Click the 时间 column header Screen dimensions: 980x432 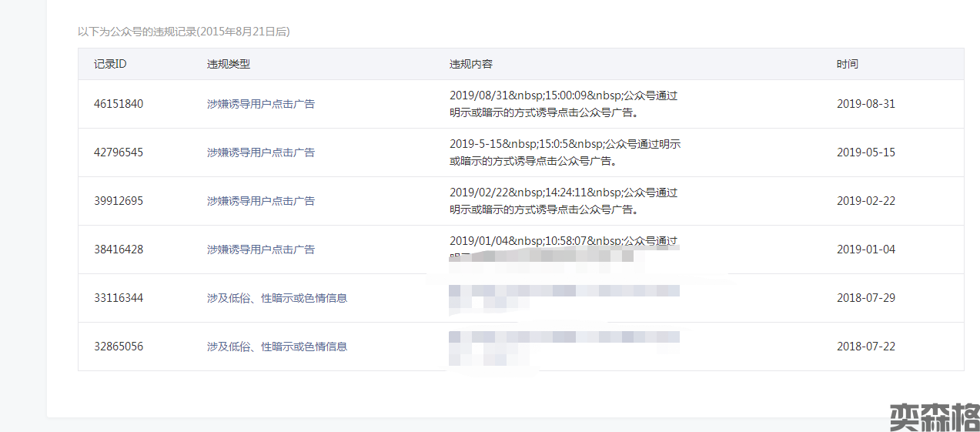(x=848, y=64)
